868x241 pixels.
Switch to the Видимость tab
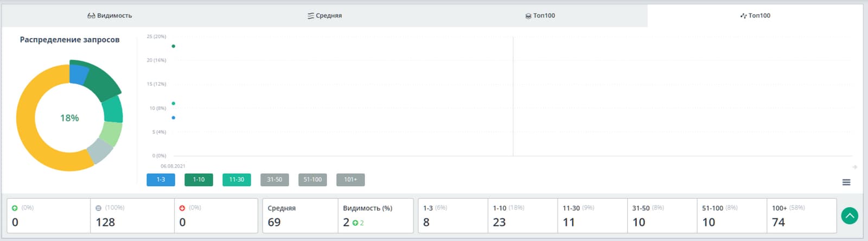click(110, 16)
